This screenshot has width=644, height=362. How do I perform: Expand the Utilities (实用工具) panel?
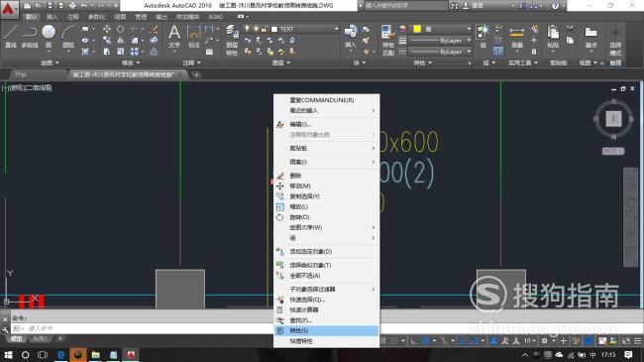(523, 62)
